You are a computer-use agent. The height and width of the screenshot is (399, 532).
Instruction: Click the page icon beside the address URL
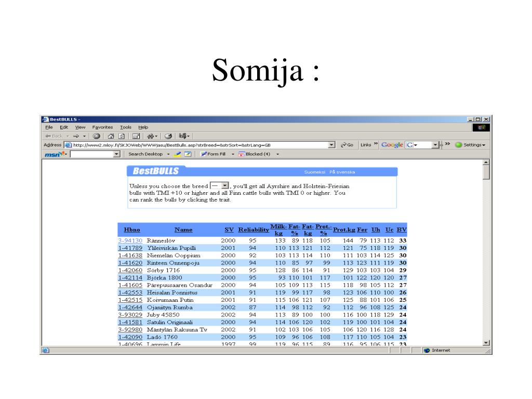[68, 145]
